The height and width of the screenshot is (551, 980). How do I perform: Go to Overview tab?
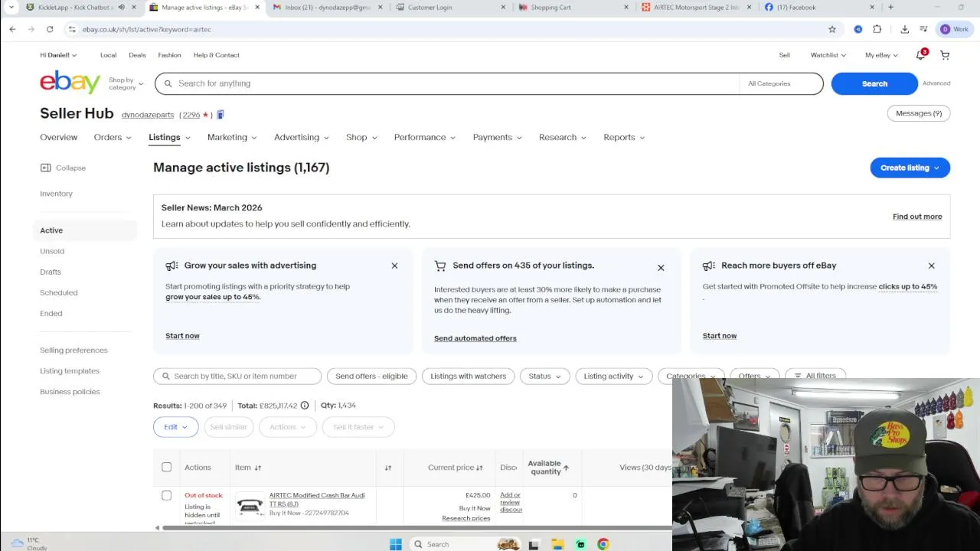click(58, 137)
